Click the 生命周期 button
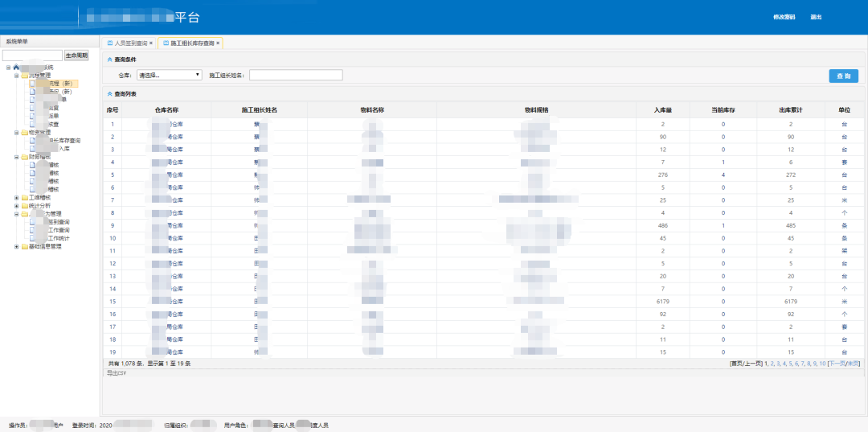This screenshot has height=432, width=868. [76, 56]
